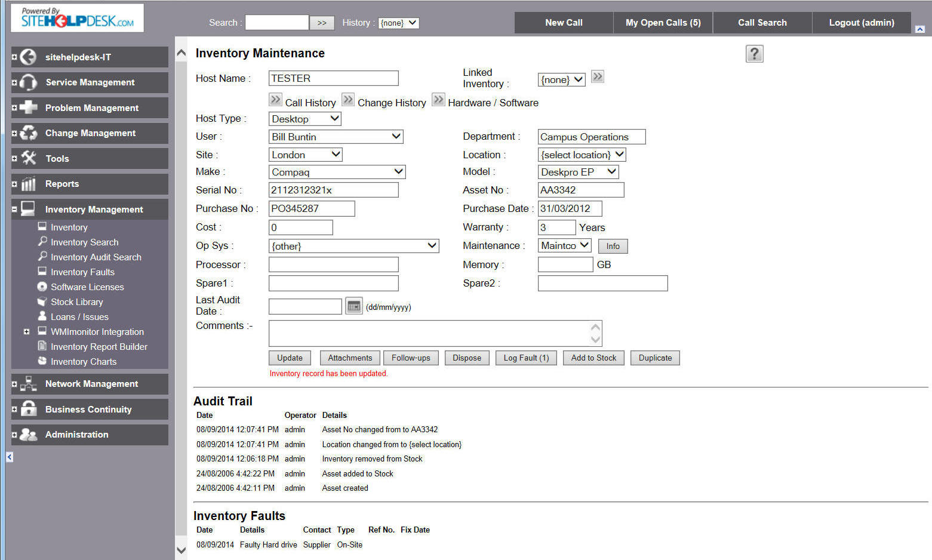This screenshot has width=932, height=560.
Task: Click the Tools wrench icon
Action: 28,158
